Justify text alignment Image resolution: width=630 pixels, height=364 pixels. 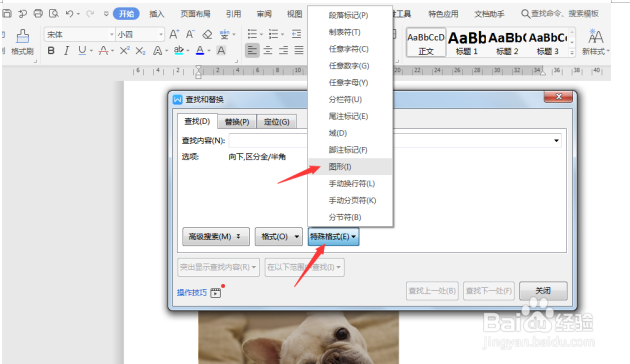tap(299, 51)
